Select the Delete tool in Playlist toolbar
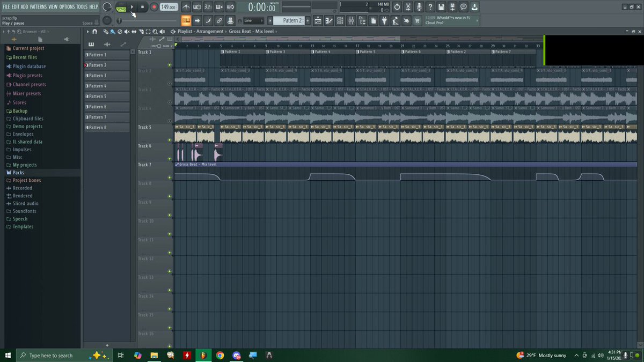 (x=119, y=31)
